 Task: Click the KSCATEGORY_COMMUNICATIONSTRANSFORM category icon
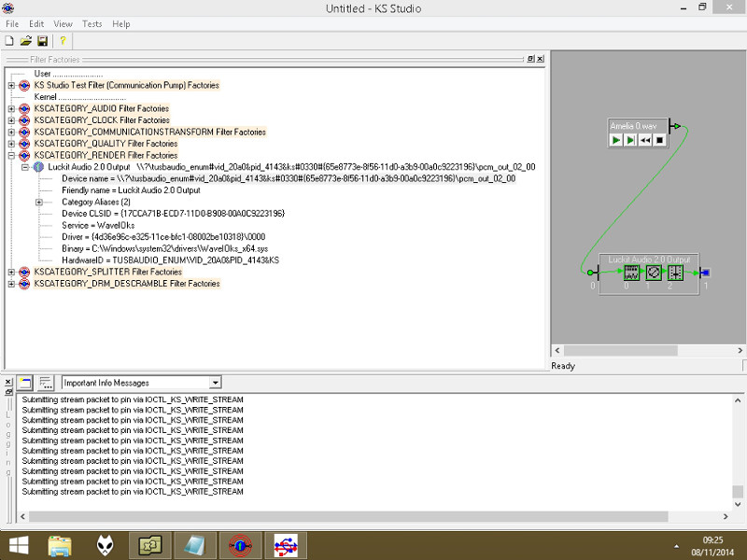point(24,132)
